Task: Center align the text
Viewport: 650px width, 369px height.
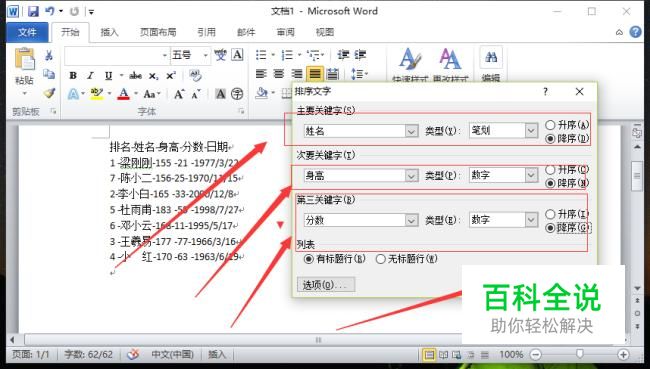Action: coord(279,74)
